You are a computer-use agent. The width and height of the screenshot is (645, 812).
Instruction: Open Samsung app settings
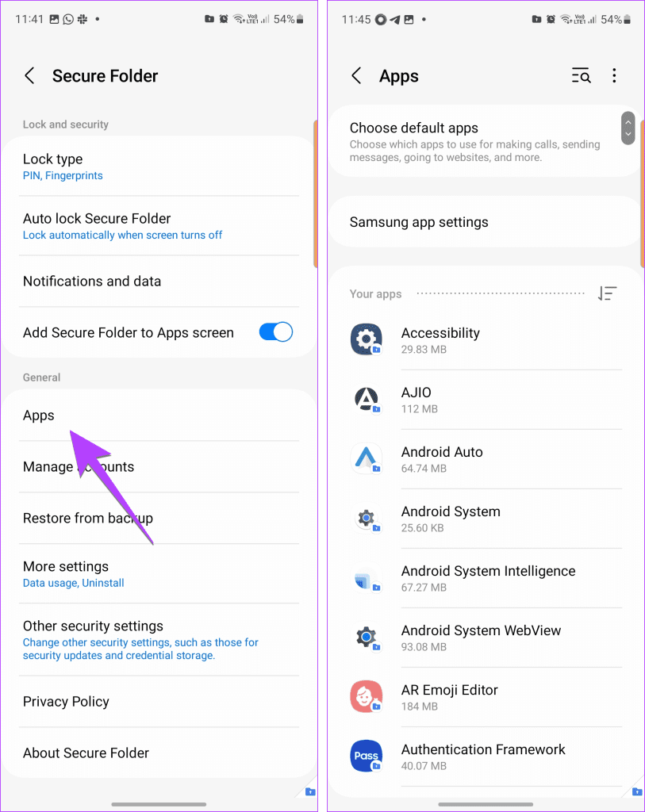419,222
